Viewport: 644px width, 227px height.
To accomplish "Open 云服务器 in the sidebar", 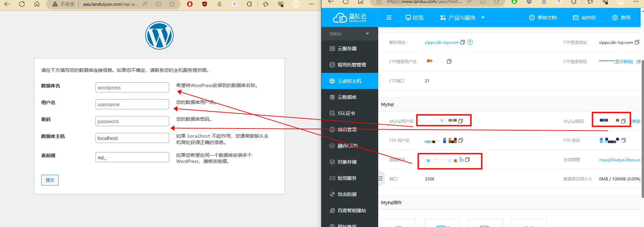I will [x=350, y=49].
